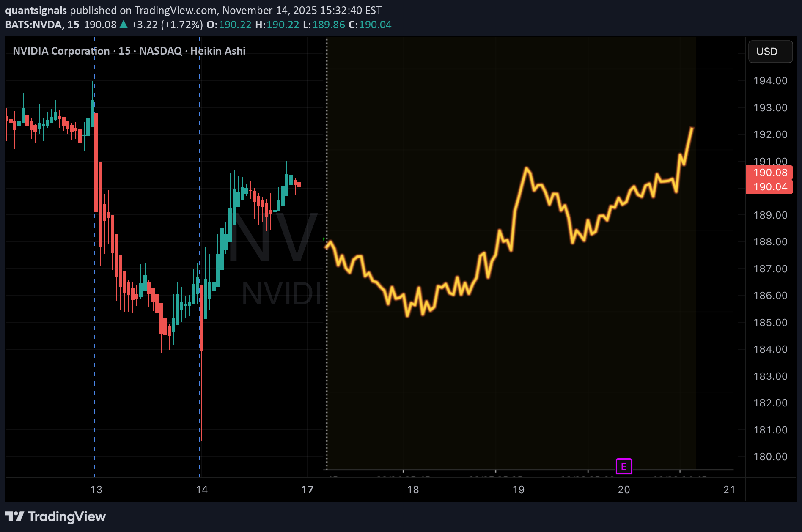
Task: Select the date 18 on the time axis
Action: [x=413, y=489]
